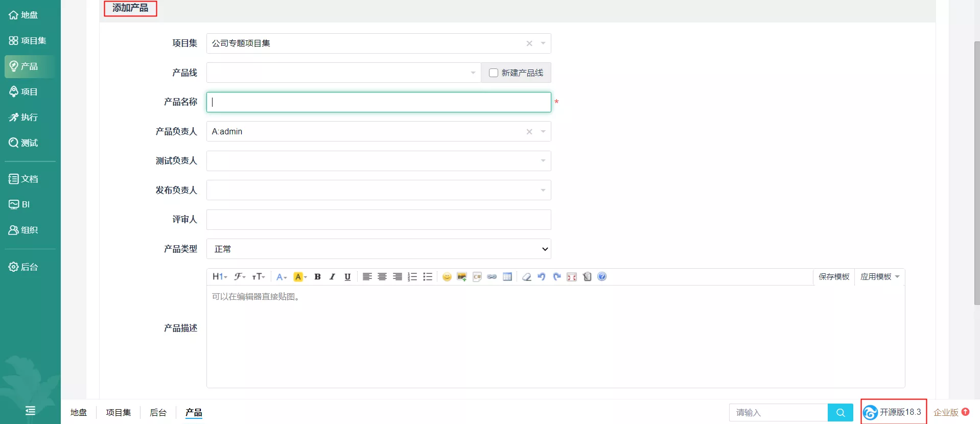Click the blue search button
This screenshot has width=980, height=424.
click(x=841, y=412)
